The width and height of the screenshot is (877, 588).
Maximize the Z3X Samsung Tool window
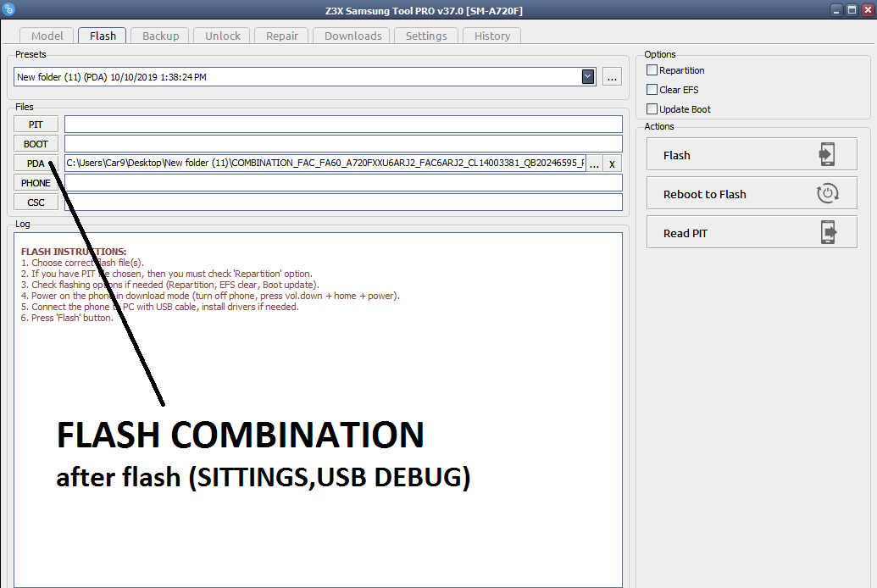[x=852, y=10]
